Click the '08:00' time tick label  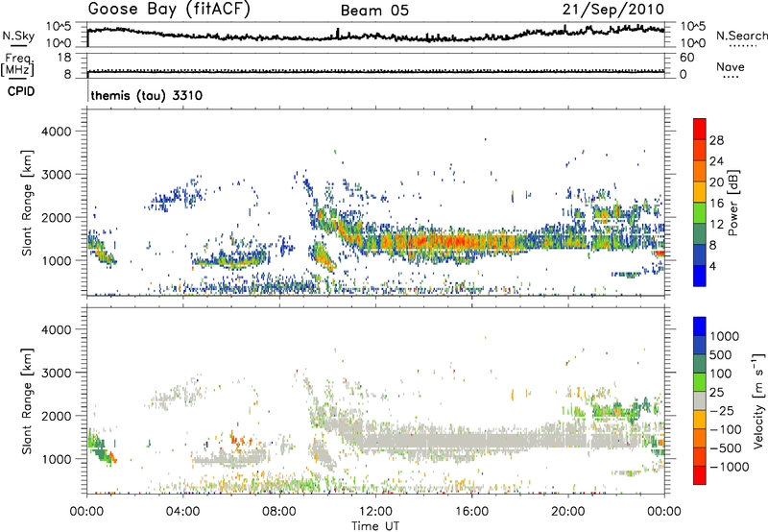[x=279, y=512]
